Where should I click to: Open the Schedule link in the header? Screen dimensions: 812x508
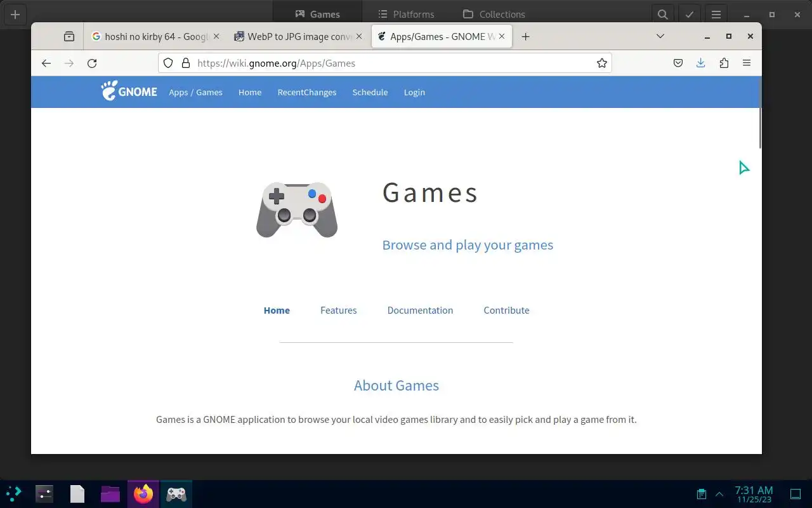pos(370,92)
